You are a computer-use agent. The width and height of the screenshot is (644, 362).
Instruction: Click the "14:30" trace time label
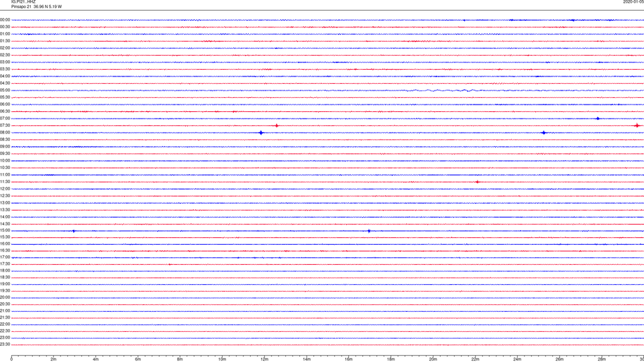(5, 224)
